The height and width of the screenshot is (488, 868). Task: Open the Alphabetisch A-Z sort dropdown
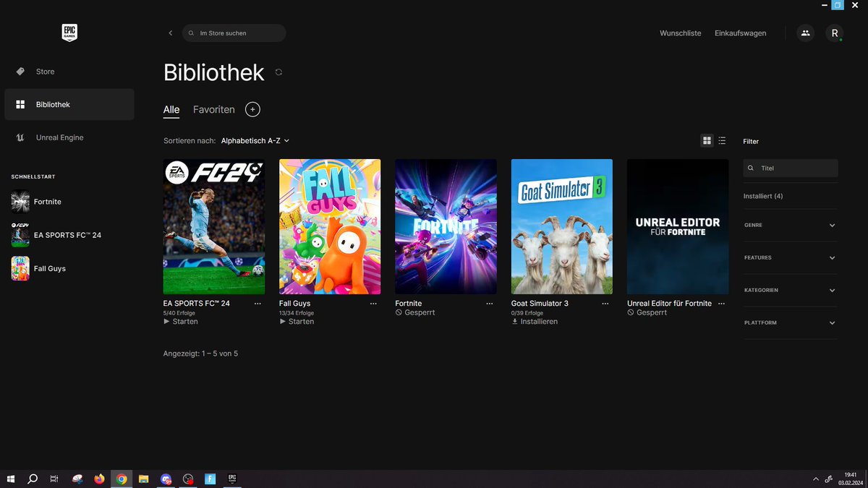(255, 141)
